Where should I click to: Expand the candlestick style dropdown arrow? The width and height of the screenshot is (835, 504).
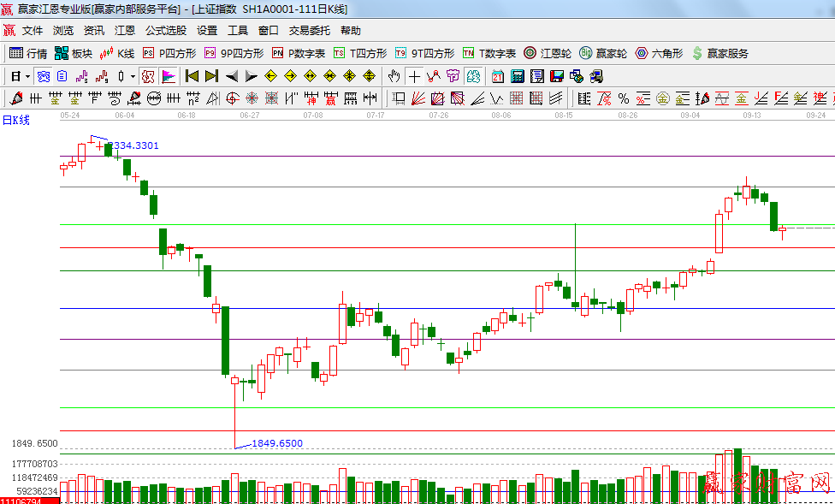(133, 76)
